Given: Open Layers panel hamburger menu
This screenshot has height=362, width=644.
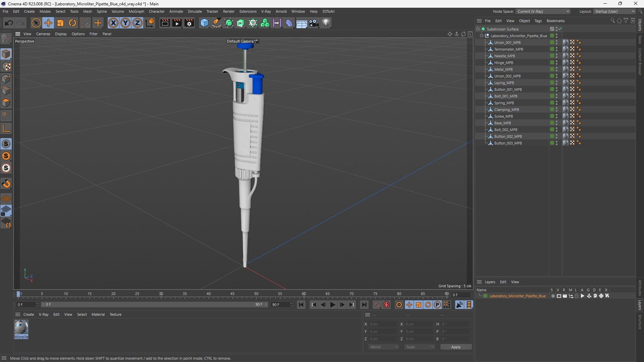Looking at the screenshot, I should 479,282.
